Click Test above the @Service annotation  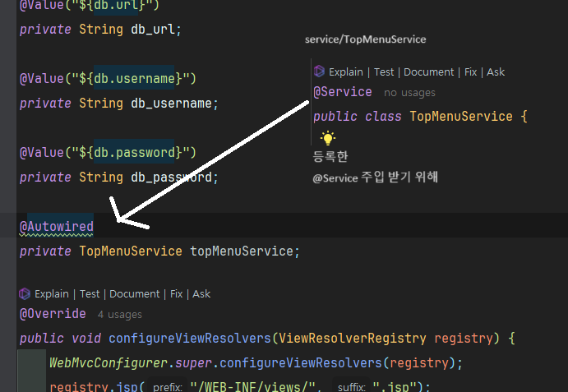pos(384,72)
